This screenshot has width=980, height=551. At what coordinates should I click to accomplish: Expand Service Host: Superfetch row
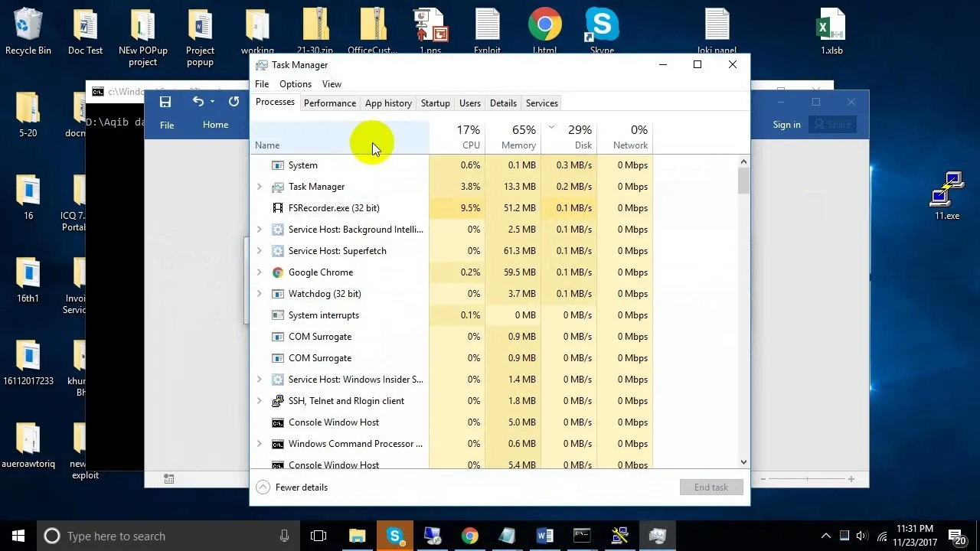pos(259,251)
